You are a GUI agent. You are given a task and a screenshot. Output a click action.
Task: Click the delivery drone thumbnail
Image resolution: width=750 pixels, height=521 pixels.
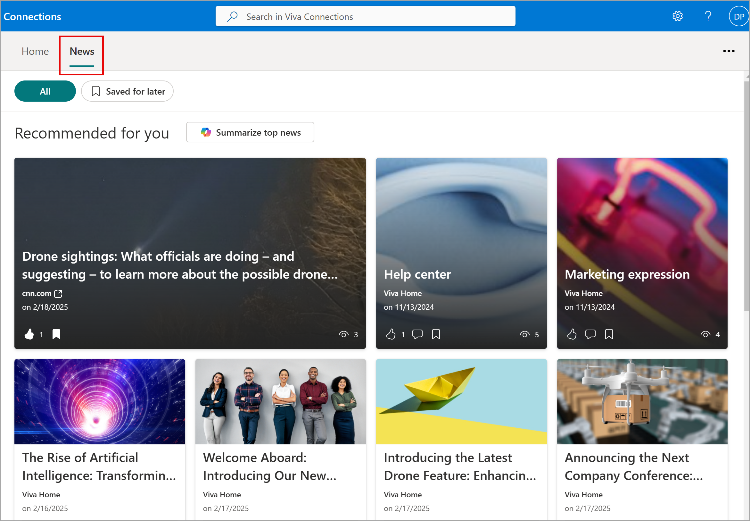click(x=642, y=401)
